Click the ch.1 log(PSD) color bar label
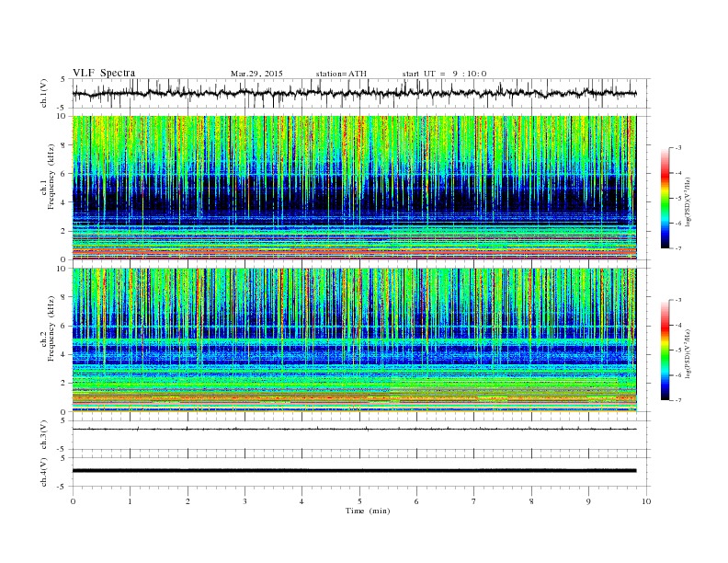This screenshot has height=563, width=728. [x=688, y=201]
